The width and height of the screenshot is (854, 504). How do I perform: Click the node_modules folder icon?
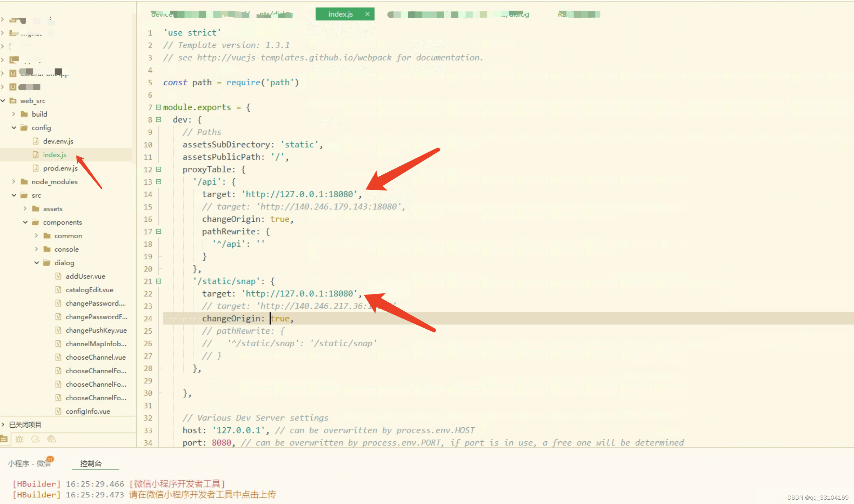25,181
